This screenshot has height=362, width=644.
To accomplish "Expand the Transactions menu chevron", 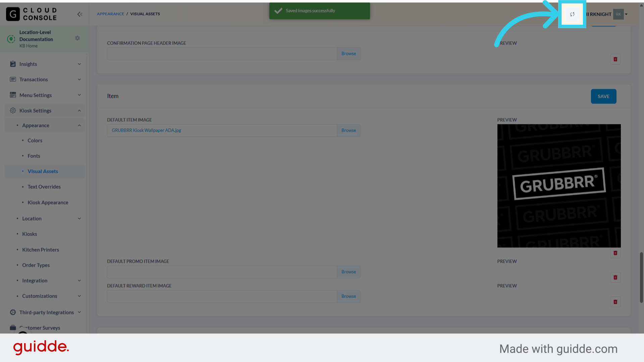I will (x=79, y=79).
